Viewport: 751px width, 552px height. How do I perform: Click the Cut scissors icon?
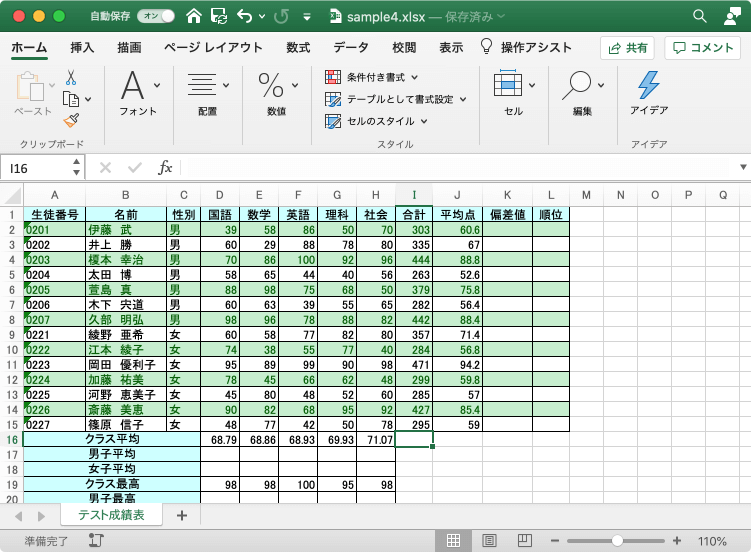pos(71,77)
